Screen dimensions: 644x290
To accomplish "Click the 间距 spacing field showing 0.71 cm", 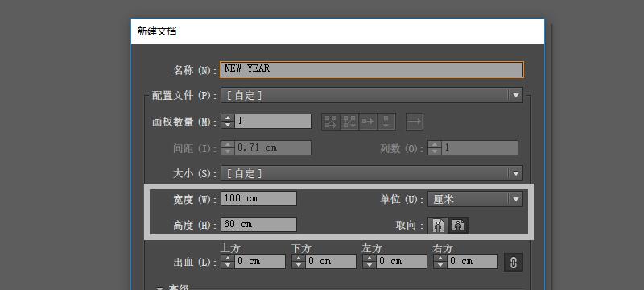I will [273, 148].
